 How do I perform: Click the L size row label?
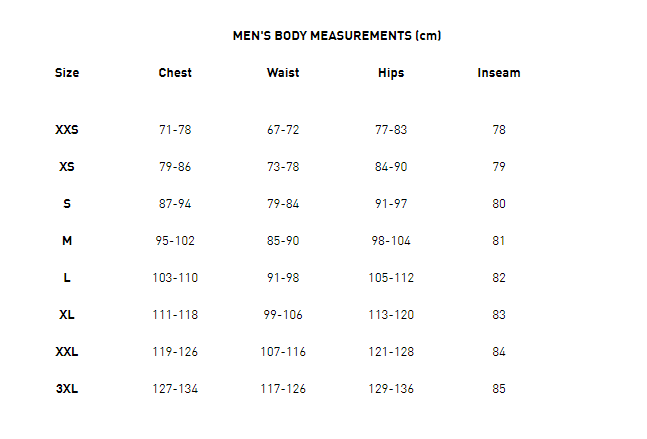(67, 278)
